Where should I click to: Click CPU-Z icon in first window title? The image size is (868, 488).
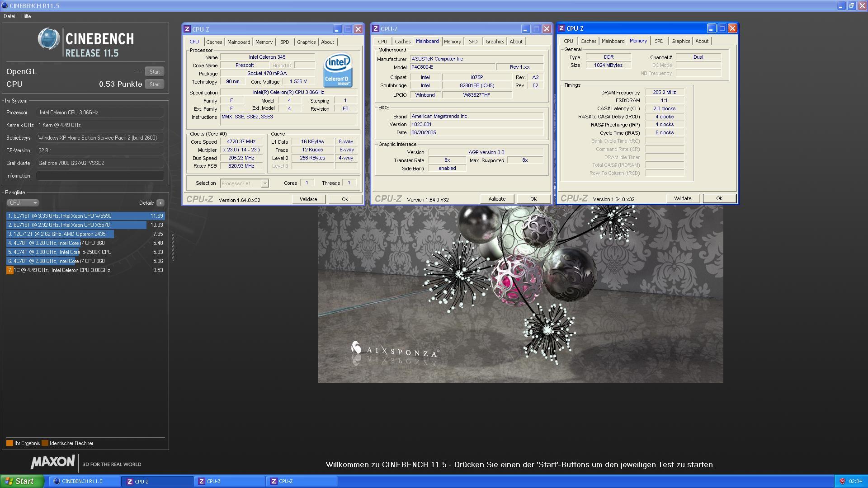pyautogui.click(x=187, y=29)
